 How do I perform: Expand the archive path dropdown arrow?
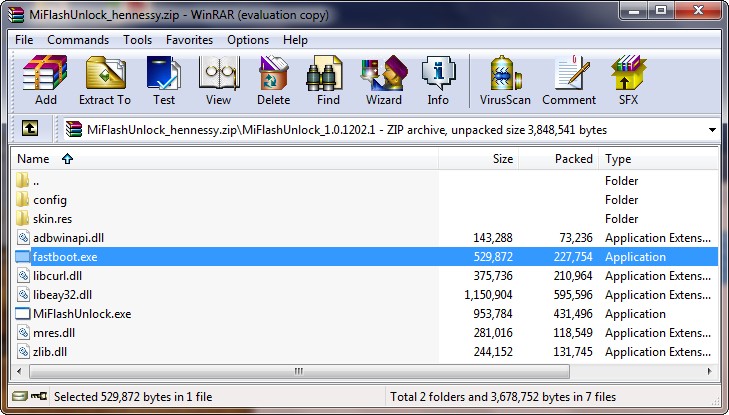pyautogui.click(x=712, y=130)
